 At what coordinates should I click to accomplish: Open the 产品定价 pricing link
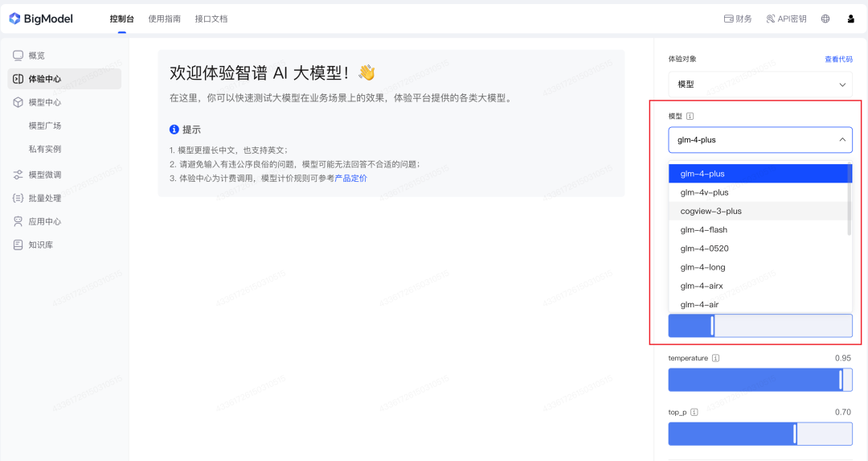[351, 179]
